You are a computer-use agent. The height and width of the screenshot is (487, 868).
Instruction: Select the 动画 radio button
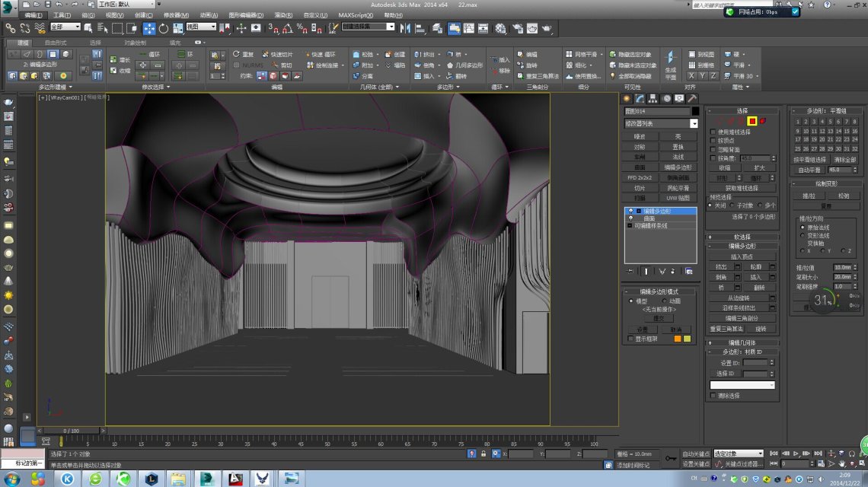[x=665, y=301]
